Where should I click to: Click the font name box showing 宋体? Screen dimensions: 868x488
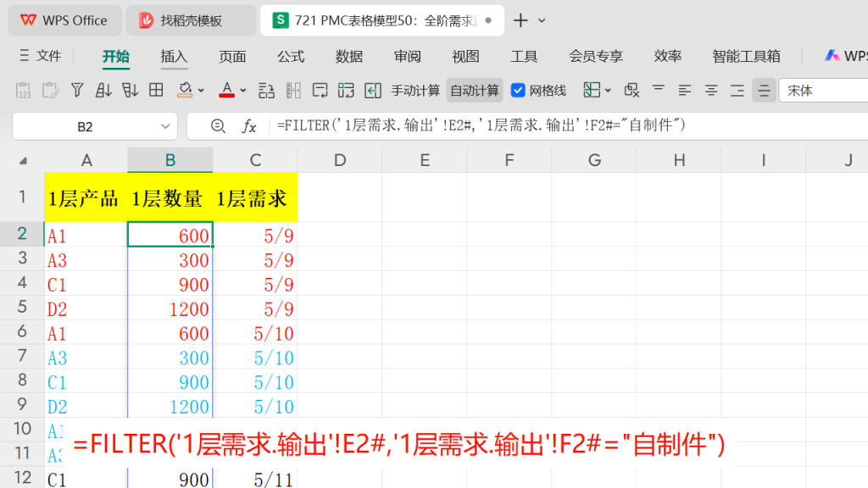824,91
